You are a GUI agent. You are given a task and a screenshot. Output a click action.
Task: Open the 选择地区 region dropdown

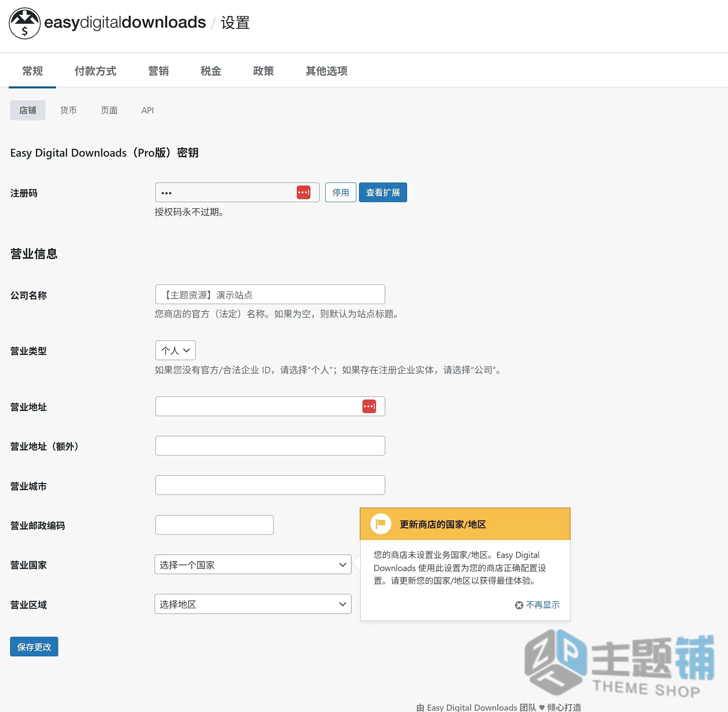tap(253, 604)
